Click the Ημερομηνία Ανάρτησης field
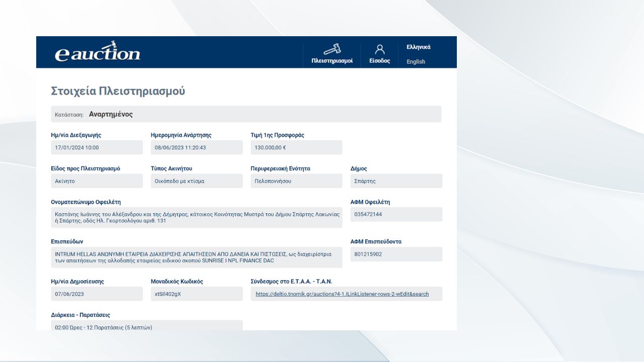Image resolution: width=644 pixels, height=362 pixels. [196, 148]
